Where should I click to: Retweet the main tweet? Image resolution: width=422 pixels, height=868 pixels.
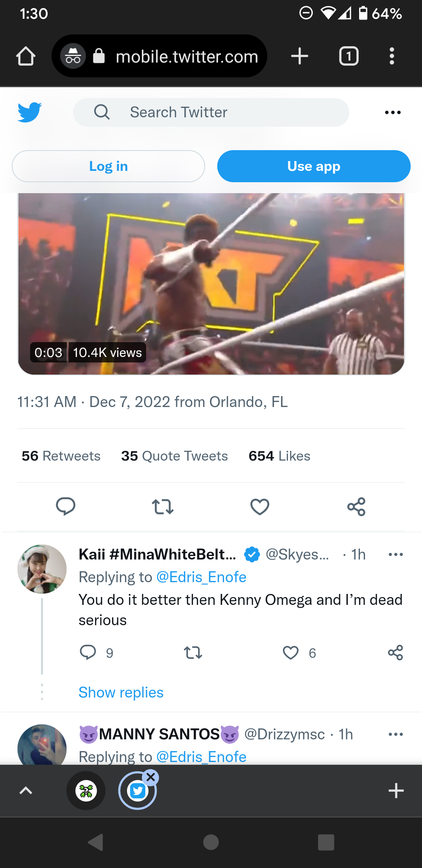(163, 507)
